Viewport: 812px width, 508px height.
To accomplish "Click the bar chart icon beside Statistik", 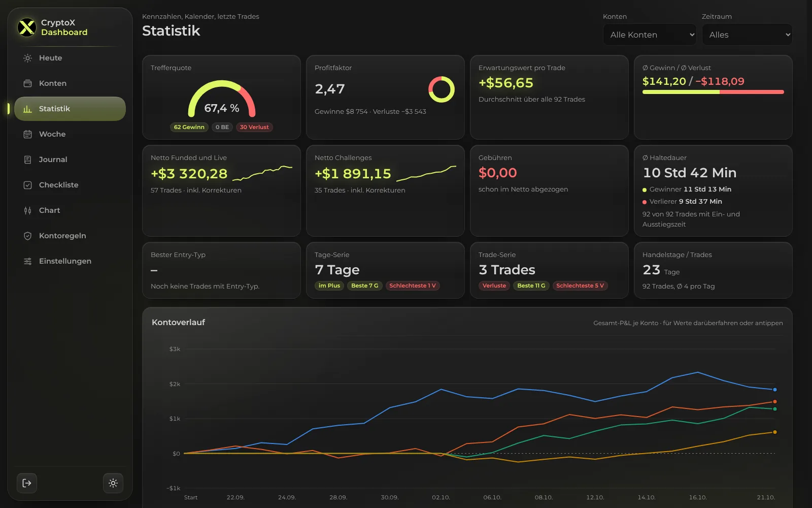I will pyautogui.click(x=28, y=109).
